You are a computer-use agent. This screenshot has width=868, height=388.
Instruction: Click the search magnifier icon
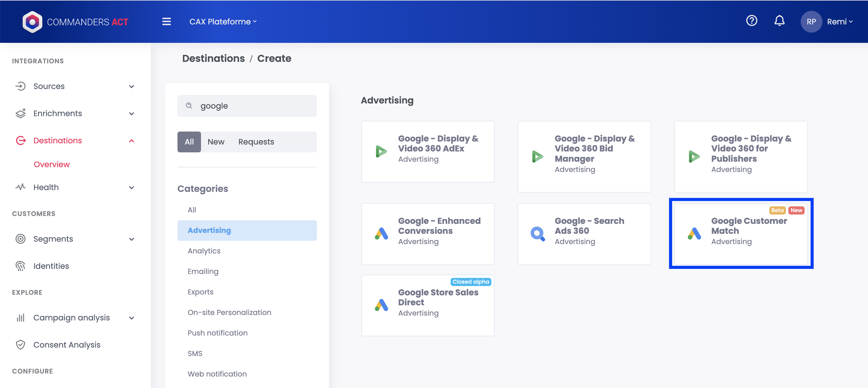pyautogui.click(x=189, y=106)
